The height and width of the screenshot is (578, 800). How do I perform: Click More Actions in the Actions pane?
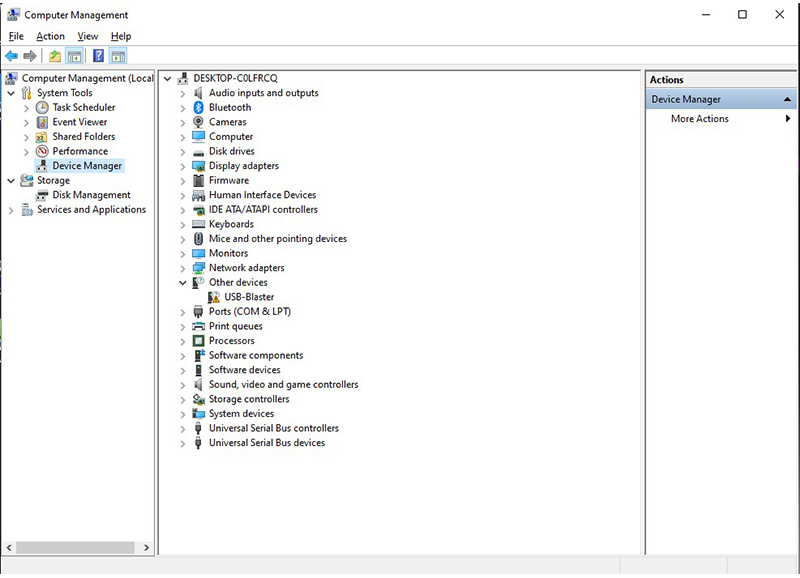[699, 119]
